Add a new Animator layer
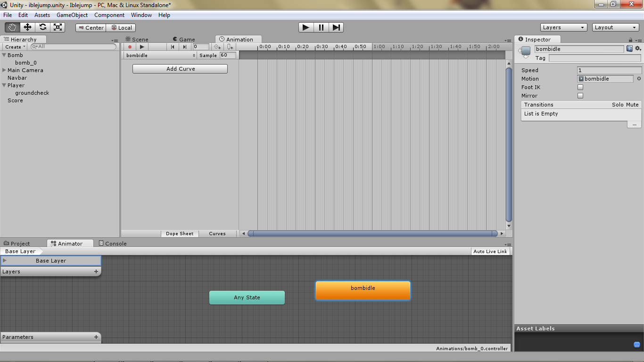This screenshot has height=362, width=644. coord(96,271)
